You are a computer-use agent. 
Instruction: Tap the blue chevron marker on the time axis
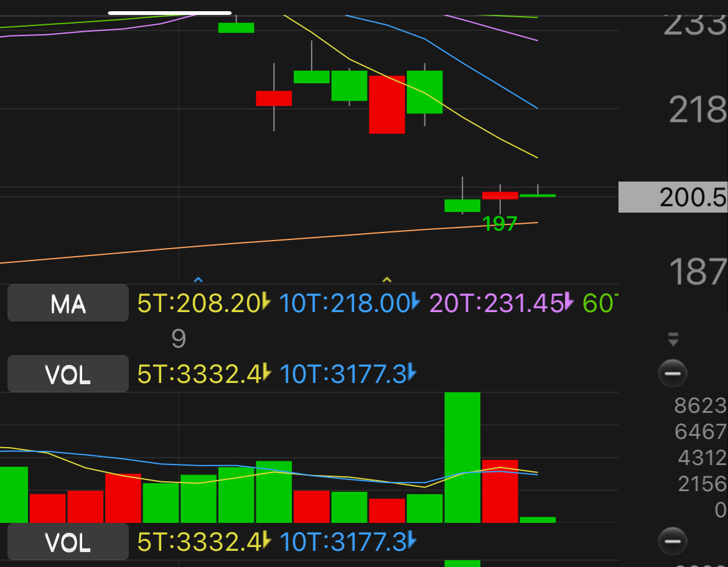click(198, 280)
